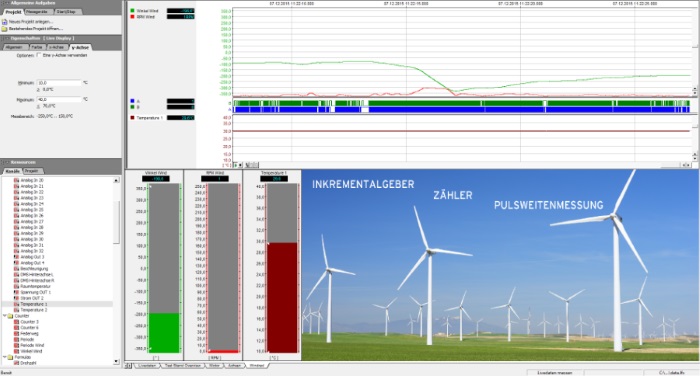Collapse the Counter folder in tree
Screen dimensions: 700x376
[5, 316]
